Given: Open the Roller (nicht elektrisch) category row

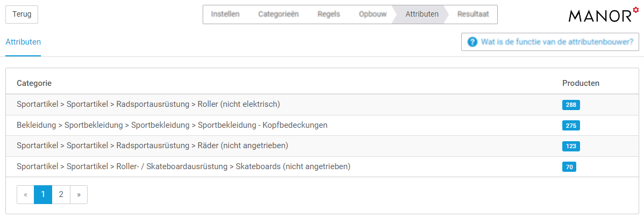Looking at the screenshot, I should [x=323, y=105].
